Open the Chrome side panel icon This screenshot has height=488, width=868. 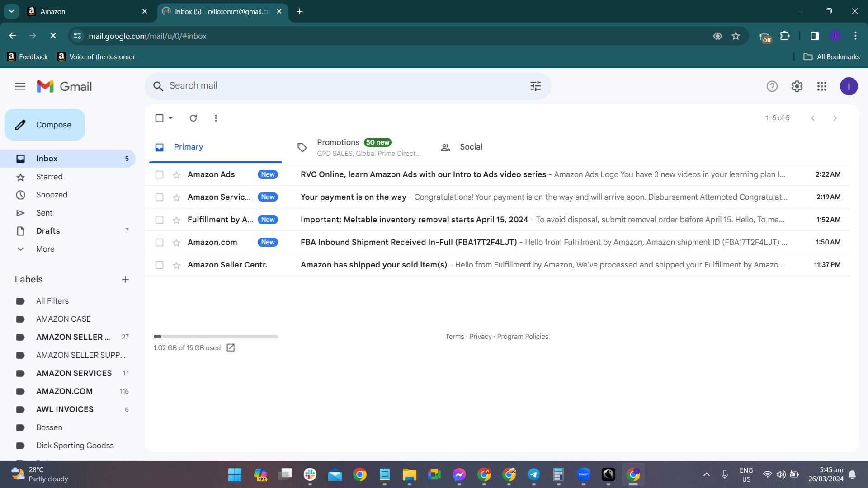(x=815, y=36)
